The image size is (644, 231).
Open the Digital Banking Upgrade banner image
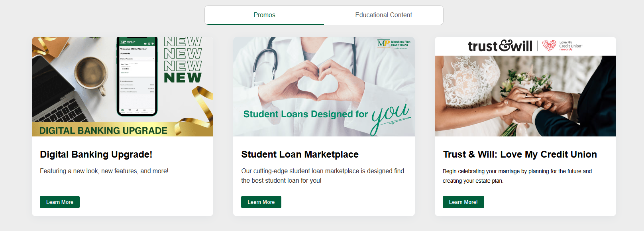[x=122, y=87]
